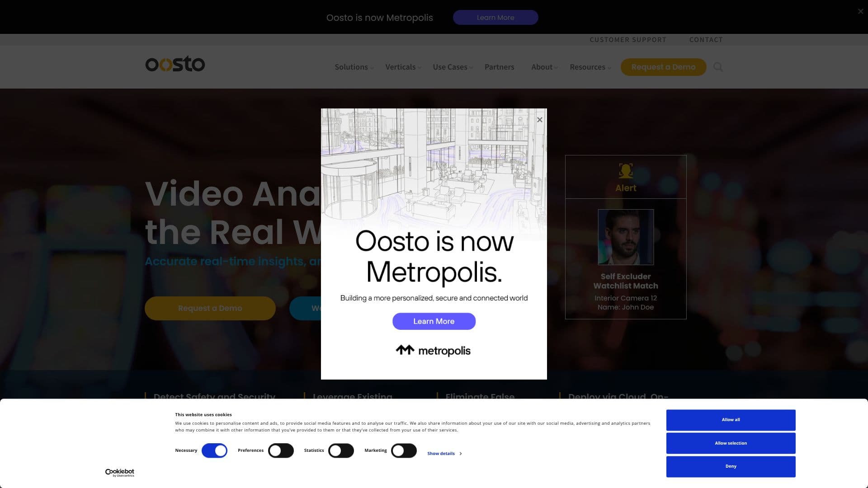This screenshot has height=488, width=868.
Task: Toggle the Necessary cookies switch
Action: [x=214, y=450]
